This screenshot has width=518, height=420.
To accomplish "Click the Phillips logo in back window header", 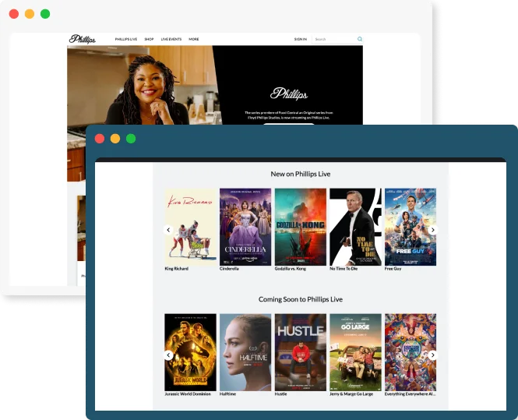I will click(83, 39).
